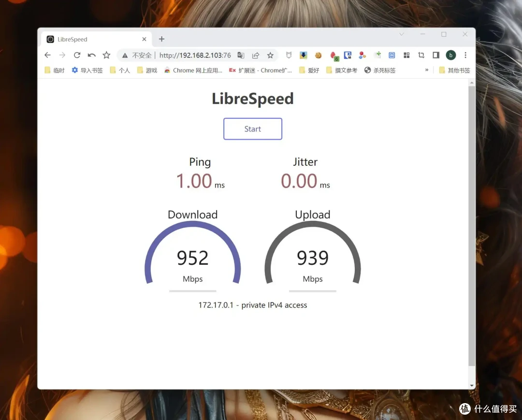This screenshot has height=420, width=522.
Task: Open the colored balls extension icon
Action: tap(362, 55)
